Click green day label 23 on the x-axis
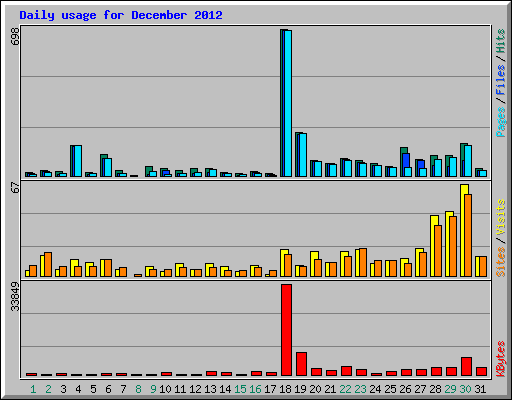This screenshot has width=512, height=400. 360,389
